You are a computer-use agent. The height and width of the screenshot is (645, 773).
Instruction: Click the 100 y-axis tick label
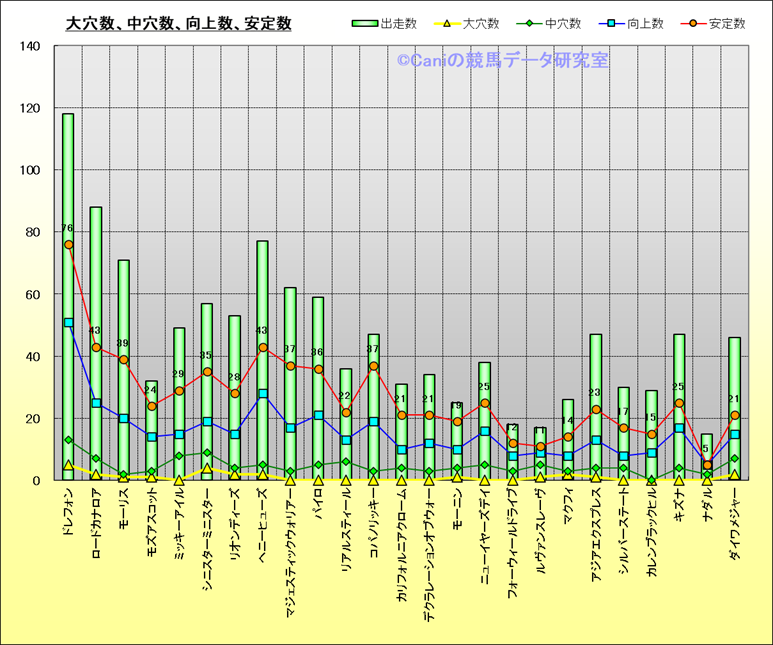click(29, 170)
